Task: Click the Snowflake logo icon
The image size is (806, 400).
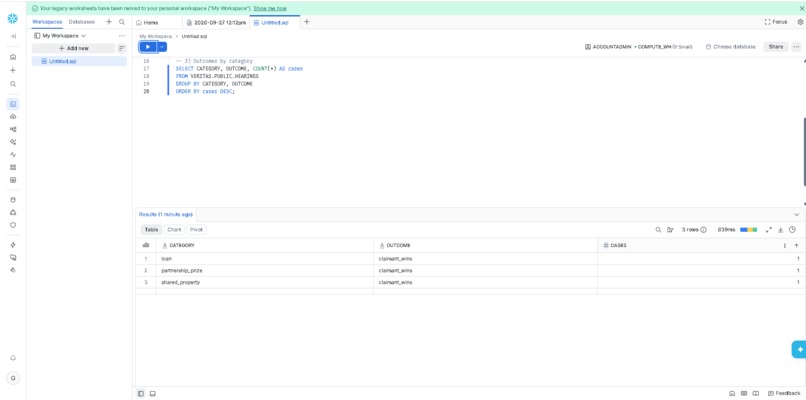Action: click(13, 19)
